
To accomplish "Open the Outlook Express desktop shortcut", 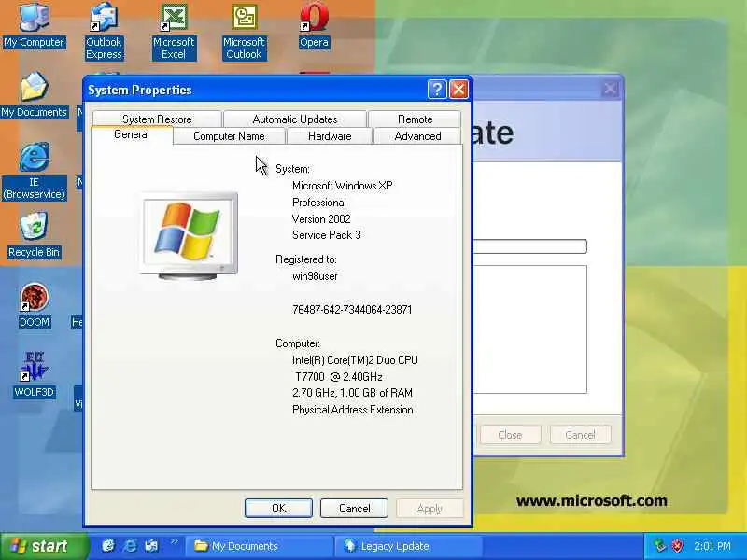I will click(104, 32).
